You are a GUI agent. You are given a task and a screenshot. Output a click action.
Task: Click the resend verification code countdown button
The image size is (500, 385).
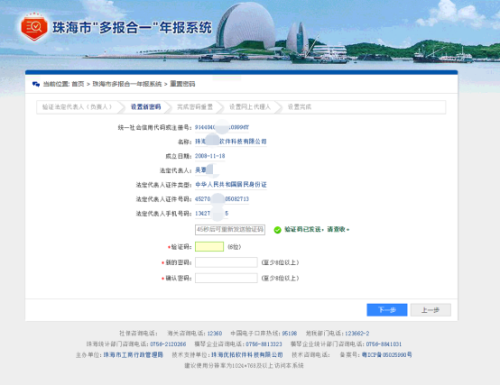tap(230, 229)
